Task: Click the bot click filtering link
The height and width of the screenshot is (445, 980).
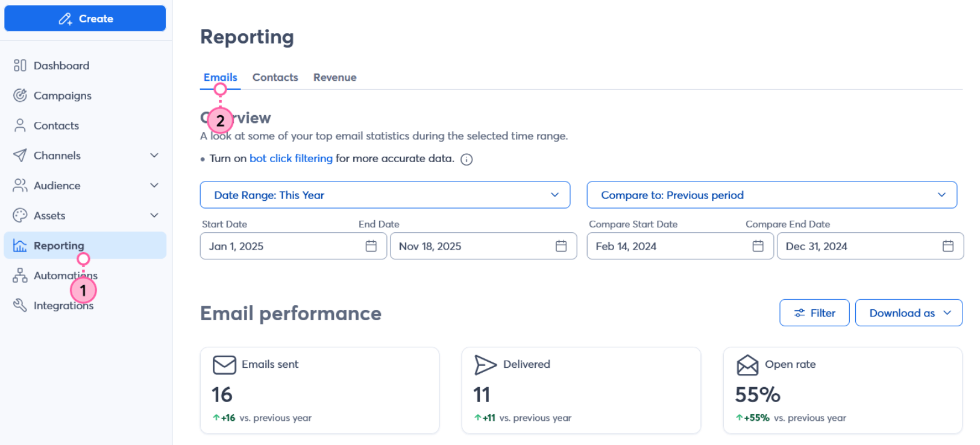Action: pos(291,158)
